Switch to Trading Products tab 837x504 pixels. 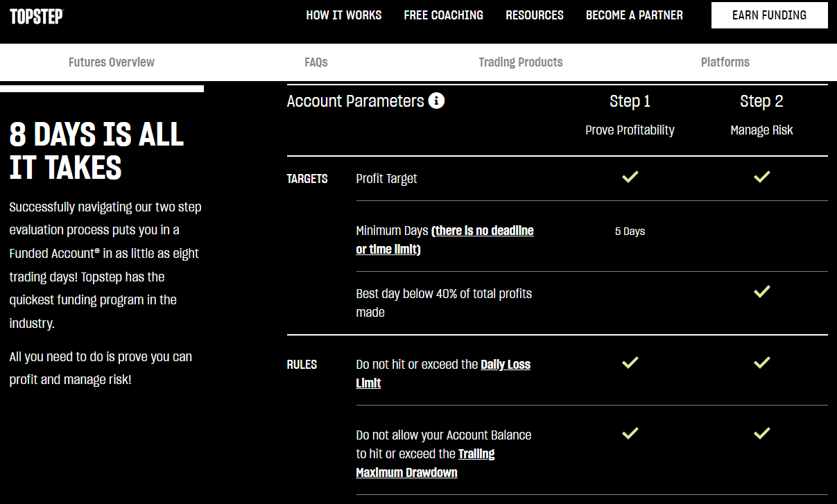[521, 62]
